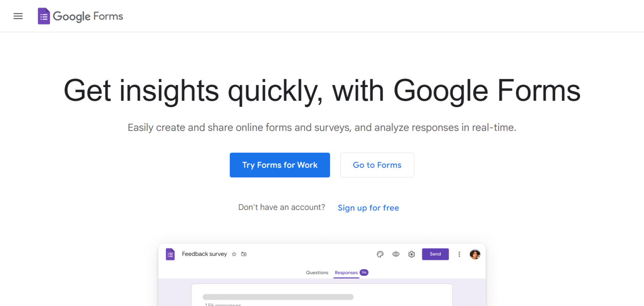Click the move-to-folder icon beside the star
The image size is (644, 306).
[x=244, y=254]
